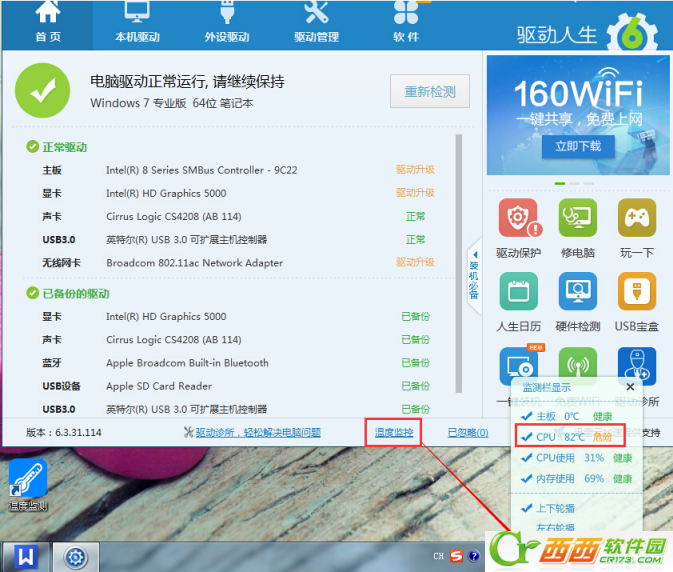Image resolution: width=673 pixels, height=572 pixels.
Task: Open the 首页 home tab
Action: 48,24
